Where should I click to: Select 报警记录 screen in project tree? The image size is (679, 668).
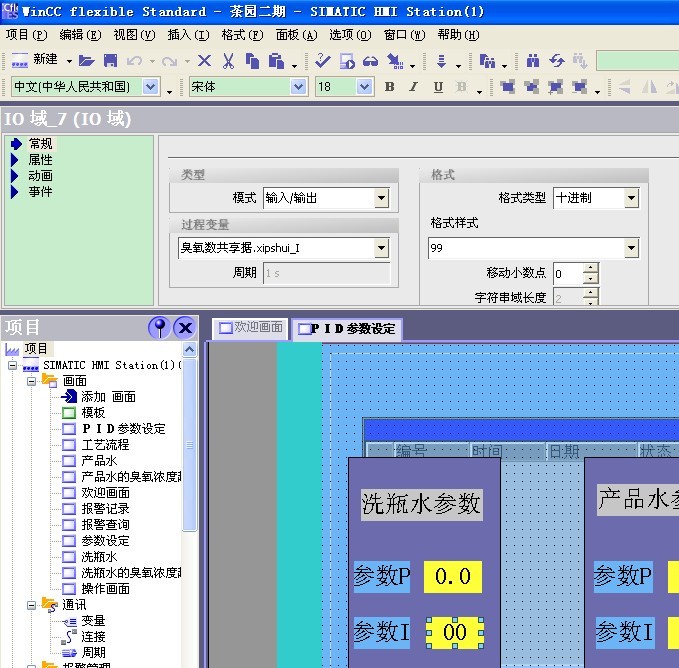pos(105,509)
